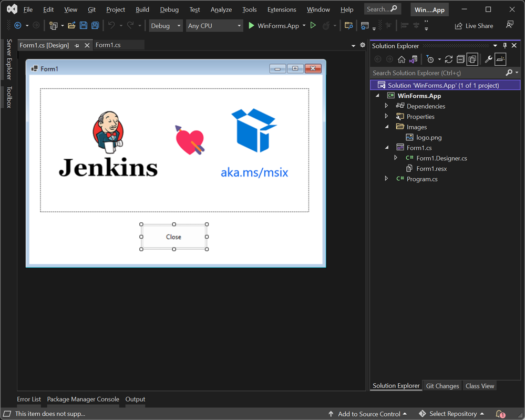The width and height of the screenshot is (525, 420).
Task: Open the New Project dropdown arrow
Action: coord(63,25)
